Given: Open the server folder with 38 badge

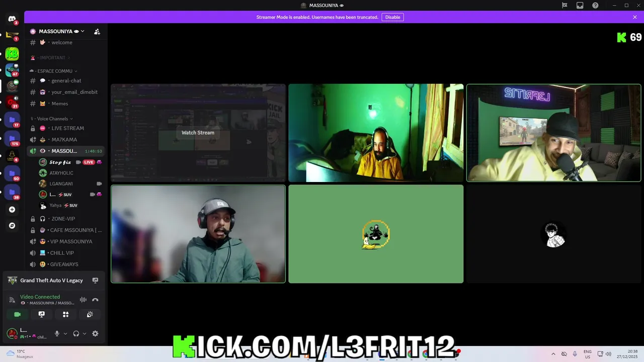Looking at the screenshot, I should (12, 193).
